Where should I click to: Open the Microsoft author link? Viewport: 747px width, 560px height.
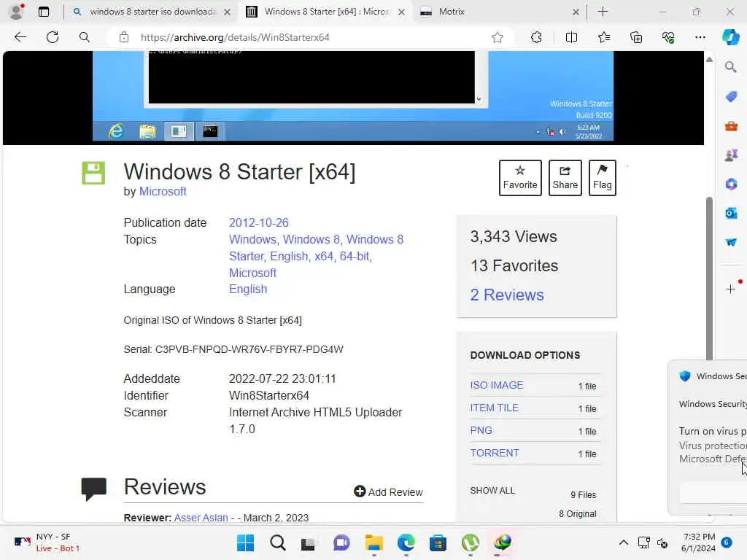163,192
